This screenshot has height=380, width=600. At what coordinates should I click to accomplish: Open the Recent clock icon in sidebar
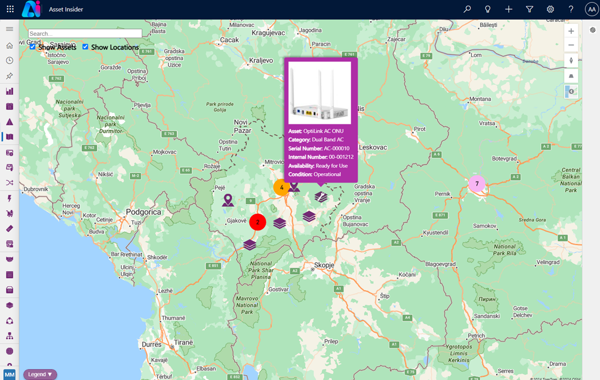coord(10,60)
